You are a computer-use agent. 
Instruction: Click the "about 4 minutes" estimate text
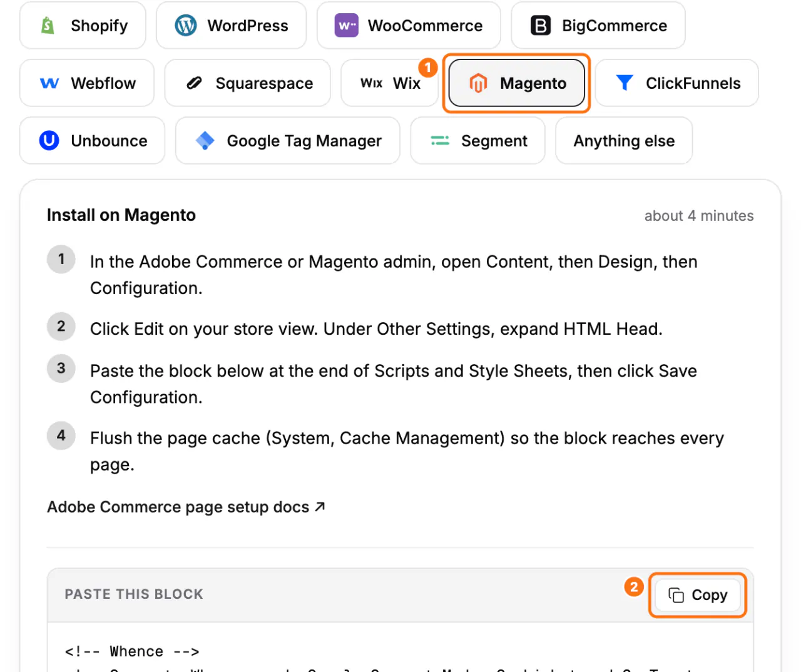tap(699, 216)
